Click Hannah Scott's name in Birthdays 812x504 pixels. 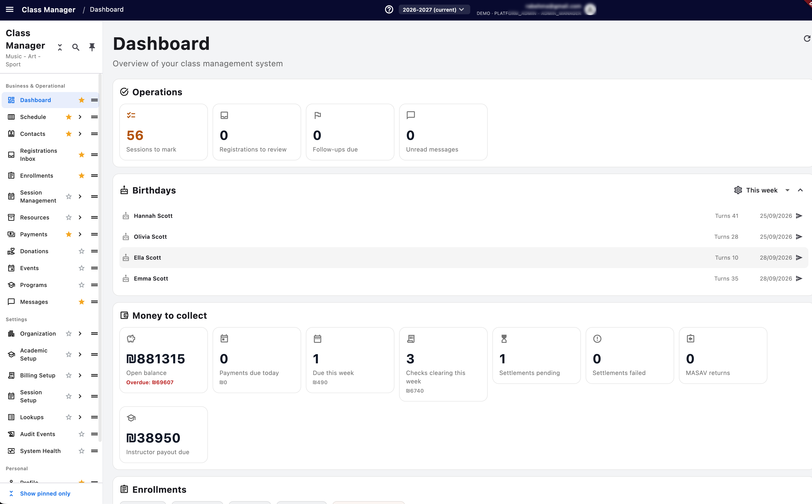[153, 216]
